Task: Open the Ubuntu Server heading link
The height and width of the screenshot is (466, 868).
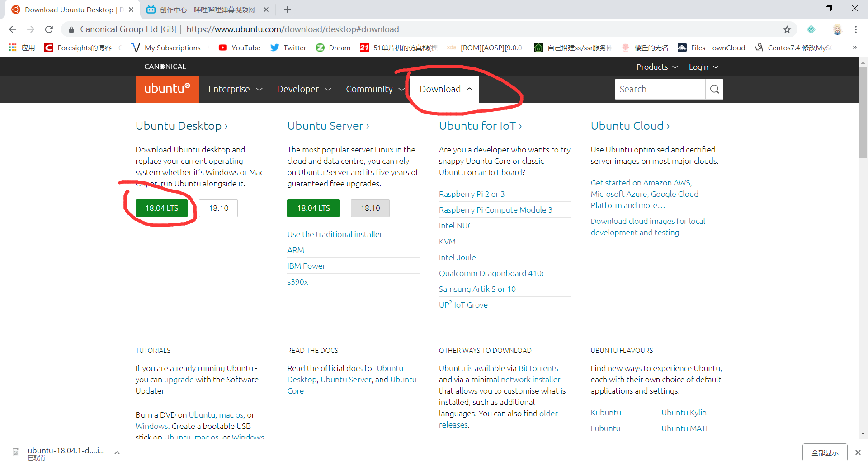Action: [x=328, y=126]
